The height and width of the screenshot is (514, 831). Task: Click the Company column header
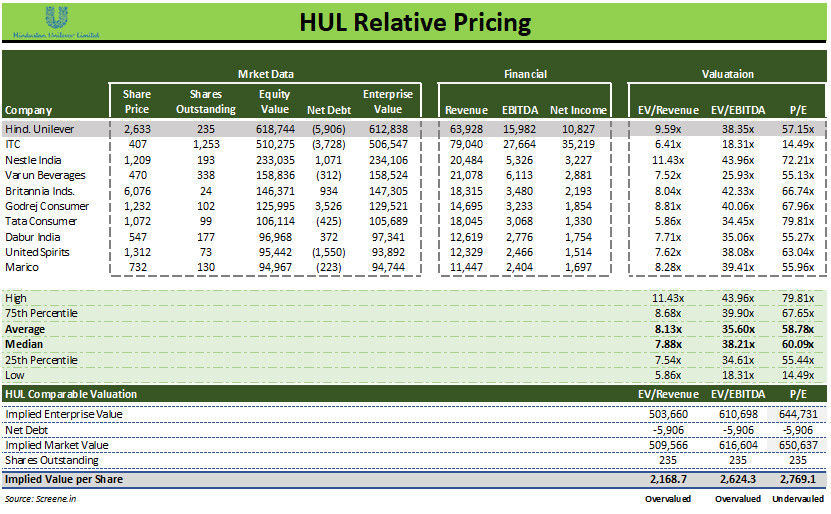pyautogui.click(x=29, y=110)
